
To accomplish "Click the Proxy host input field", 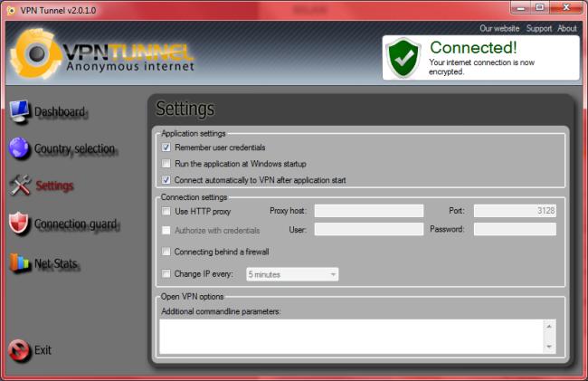I will [369, 211].
